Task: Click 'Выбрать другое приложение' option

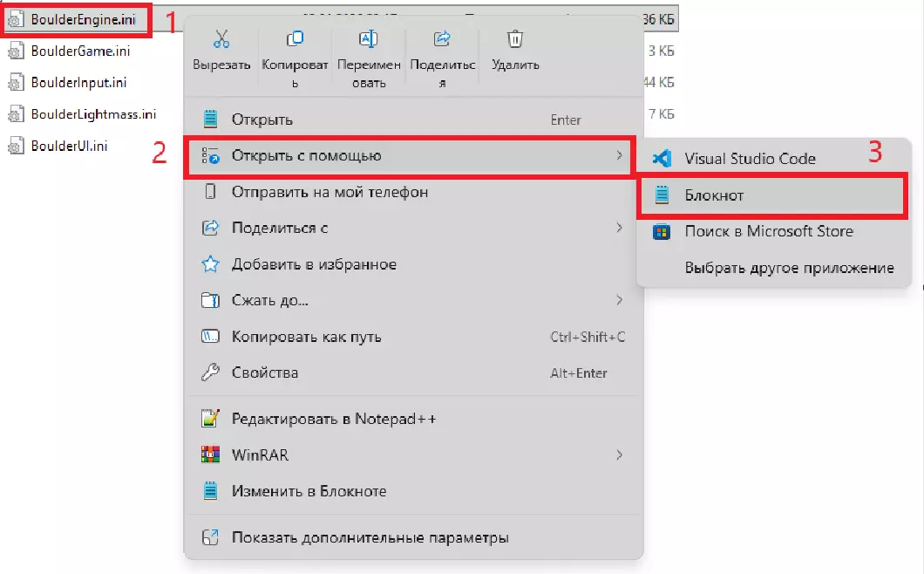Action: [789, 268]
